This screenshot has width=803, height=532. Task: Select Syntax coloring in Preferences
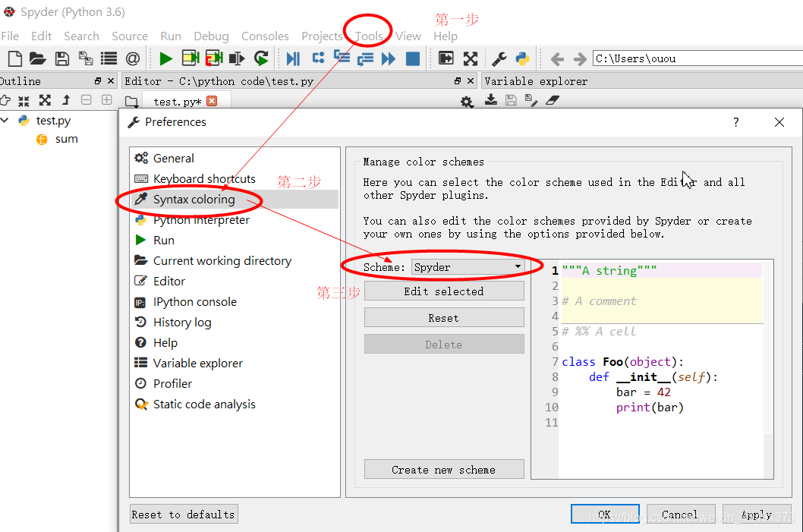tap(235, 199)
